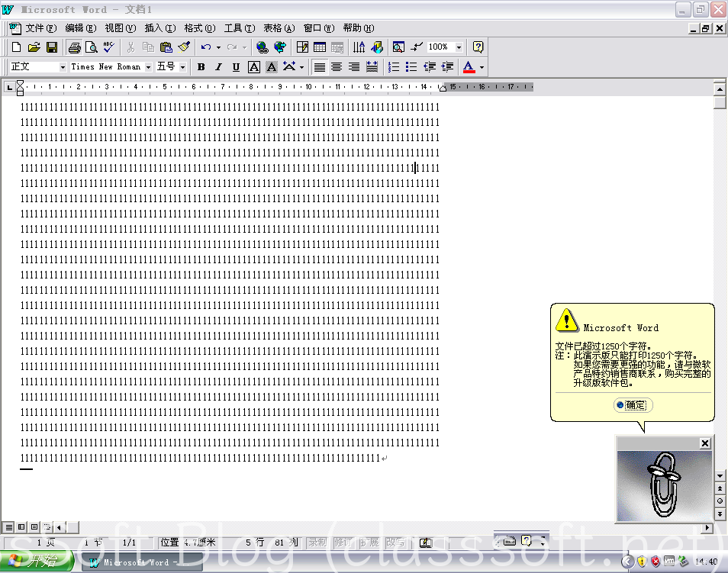This screenshot has height=573, width=728.
Task: Click the Save floppy disk icon
Action: [52, 47]
